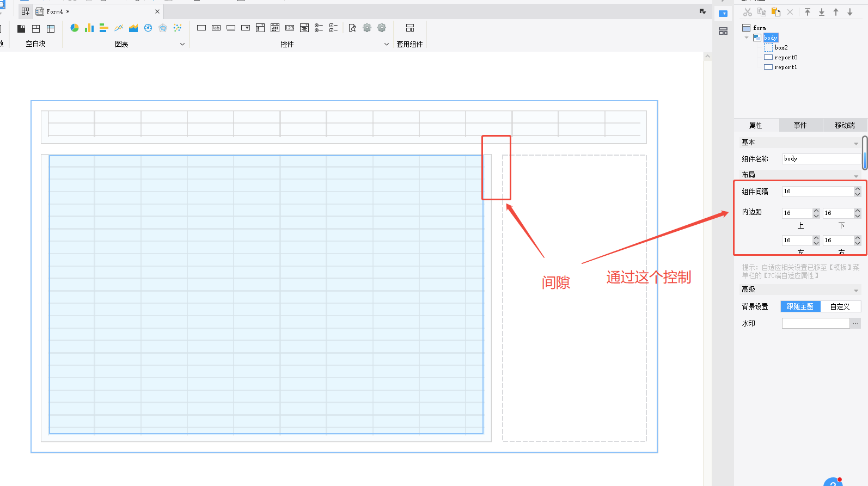The height and width of the screenshot is (486, 868).
Task: Collapse the 高级 section
Action: coord(856,290)
